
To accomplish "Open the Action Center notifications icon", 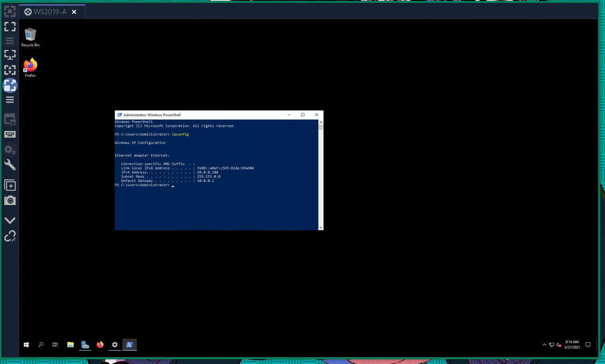I will coord(588,345).
